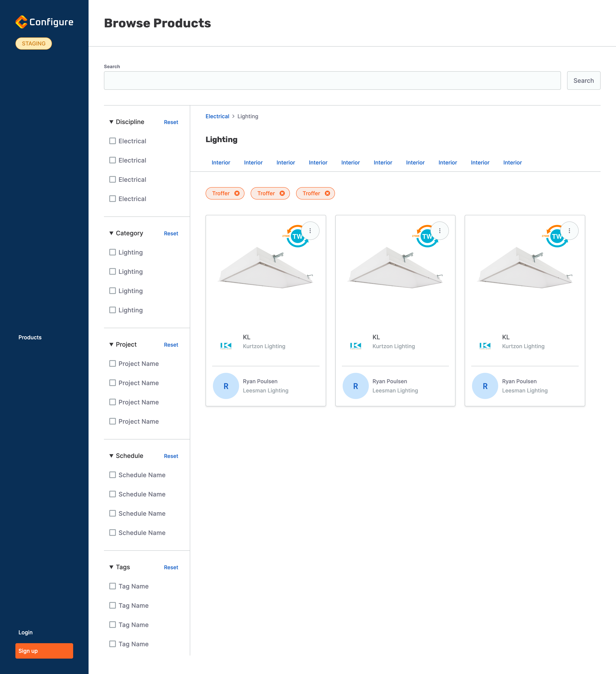Collapse the Discipline filter section
Screen dimensions: 616x674
click(x=111, y=122)
